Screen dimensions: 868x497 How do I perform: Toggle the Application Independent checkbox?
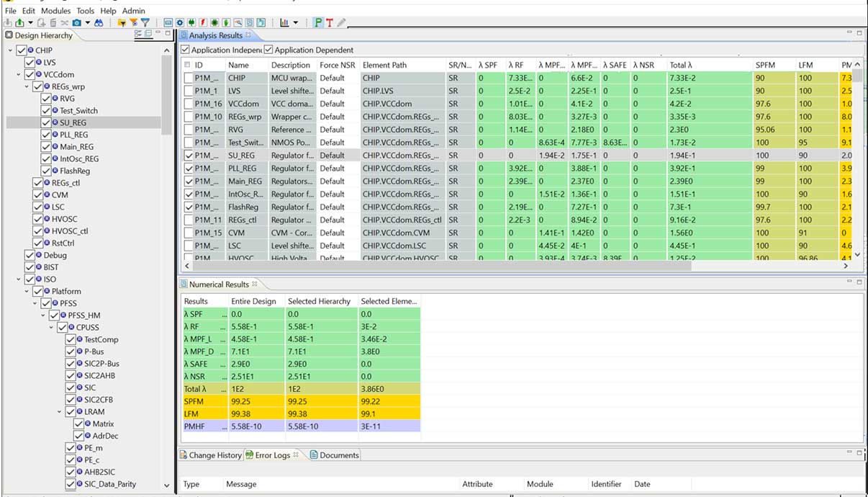(186, 50)
